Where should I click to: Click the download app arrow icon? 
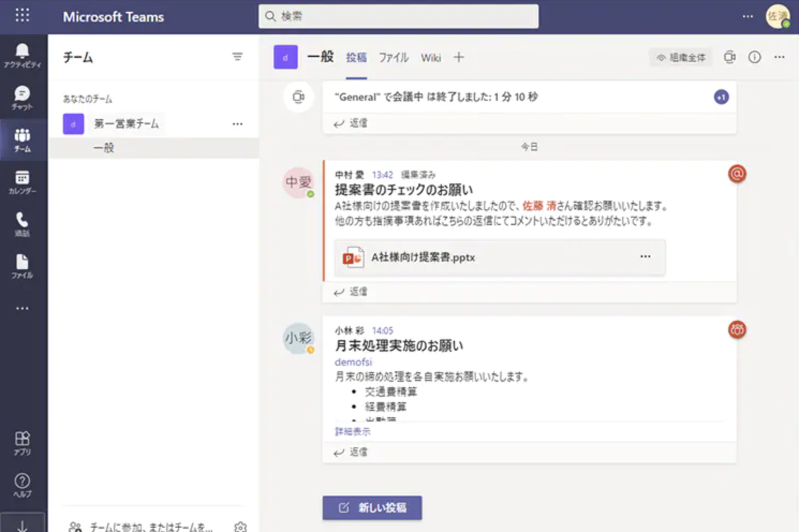[22, 526]
